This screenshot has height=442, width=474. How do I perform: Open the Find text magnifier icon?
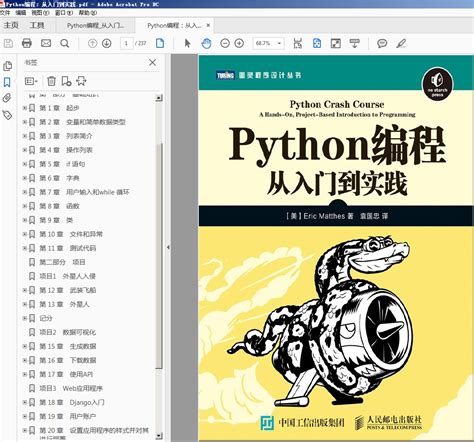65,43
